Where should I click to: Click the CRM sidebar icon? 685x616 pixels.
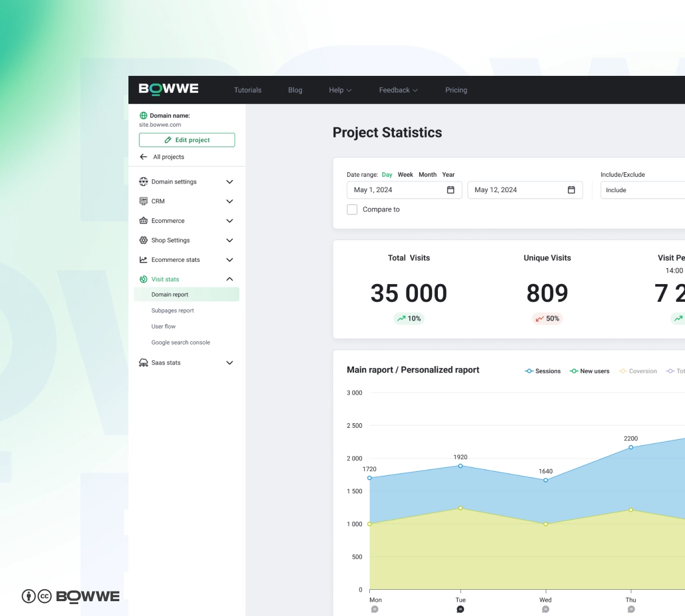click(x=143, y=201)
